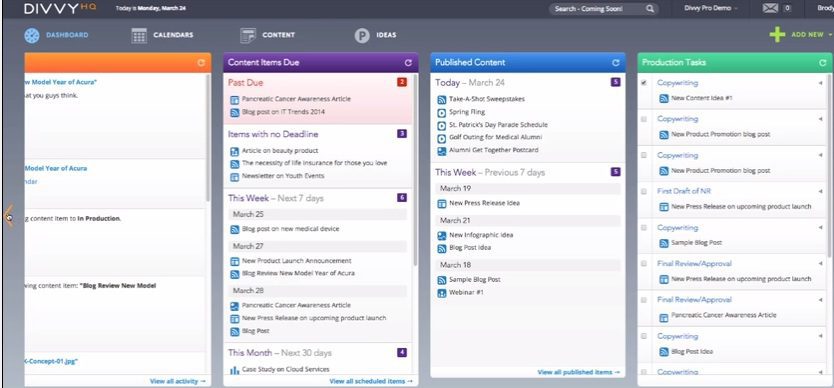The height and width of the screenshot is (388, 834).
Task: Click the search magnifier icon
Action: 650,9
